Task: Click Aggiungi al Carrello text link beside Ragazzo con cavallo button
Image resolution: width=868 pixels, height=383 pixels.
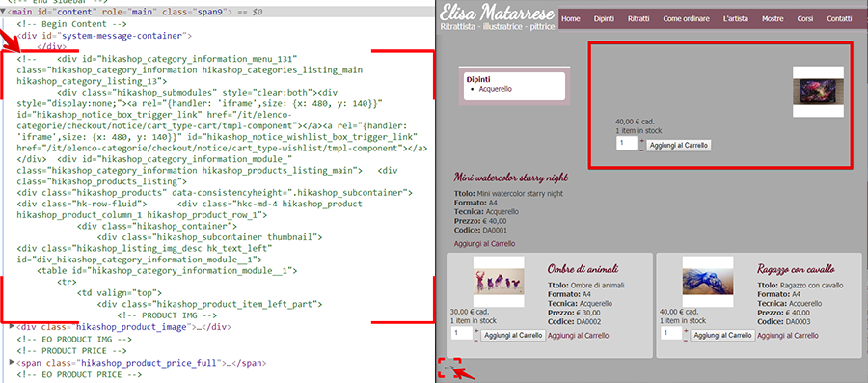Action: coord(788,336)
